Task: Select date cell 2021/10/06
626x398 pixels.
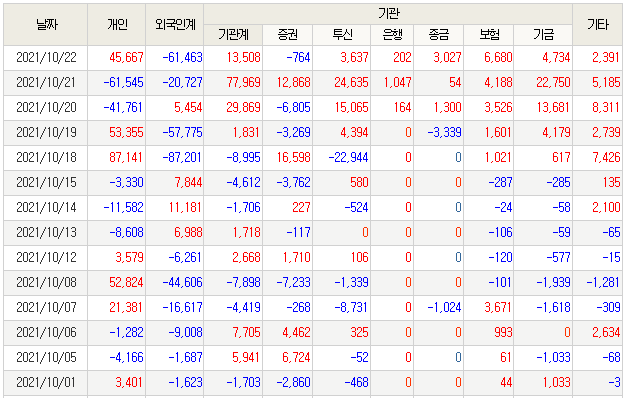Action: (46, 333)
